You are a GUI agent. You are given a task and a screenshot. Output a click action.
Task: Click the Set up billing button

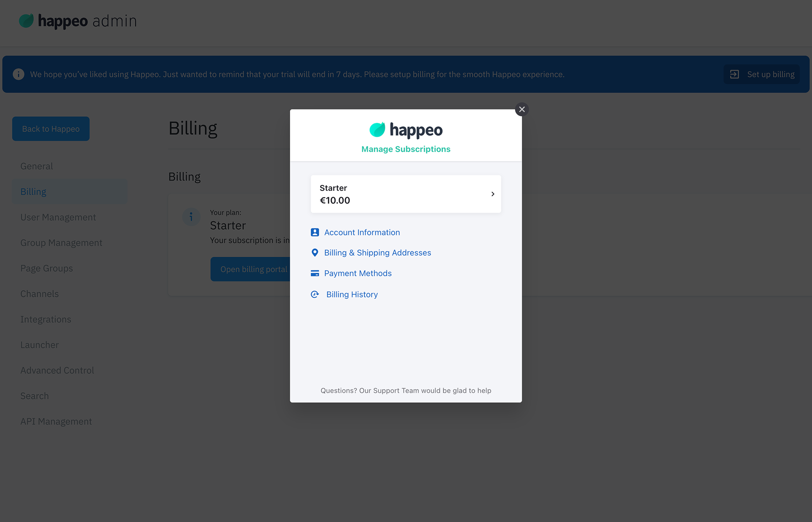[761, 74]
